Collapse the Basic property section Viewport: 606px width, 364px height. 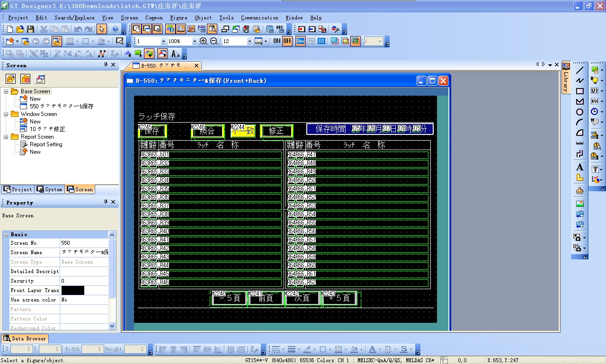click(6, 234)
